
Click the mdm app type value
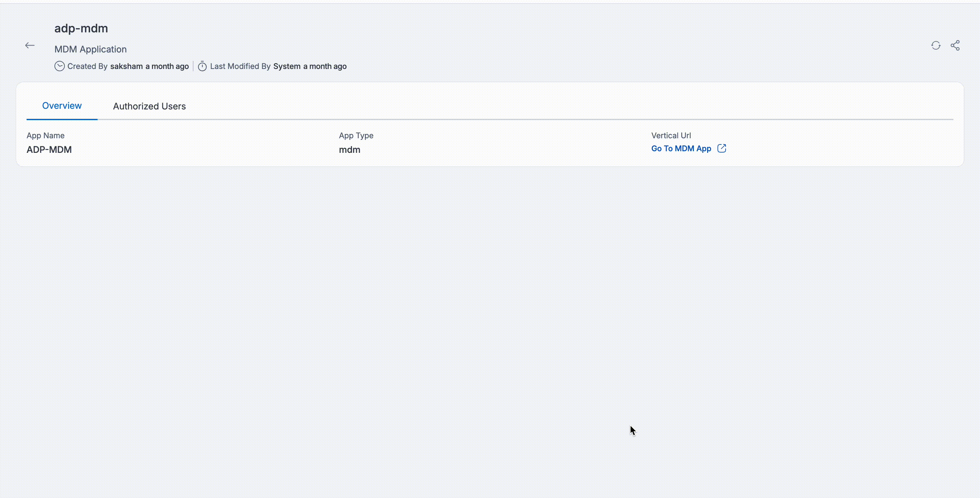(349, 150)
